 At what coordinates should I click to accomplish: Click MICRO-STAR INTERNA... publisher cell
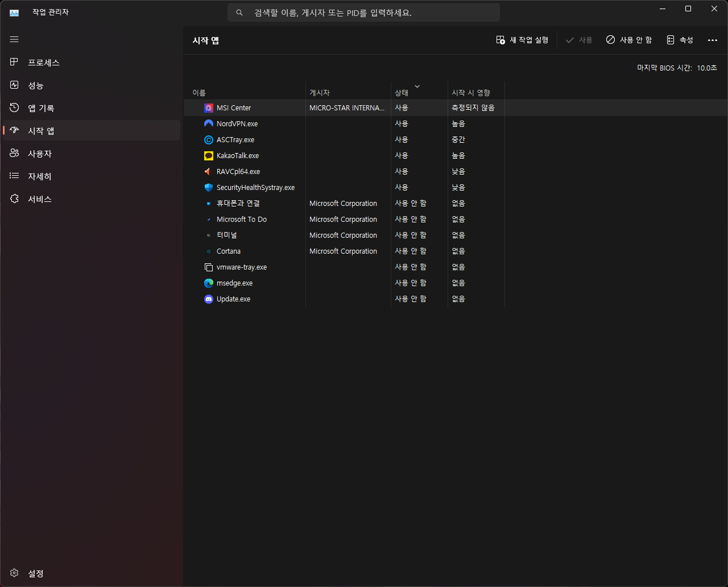point(347,108)
